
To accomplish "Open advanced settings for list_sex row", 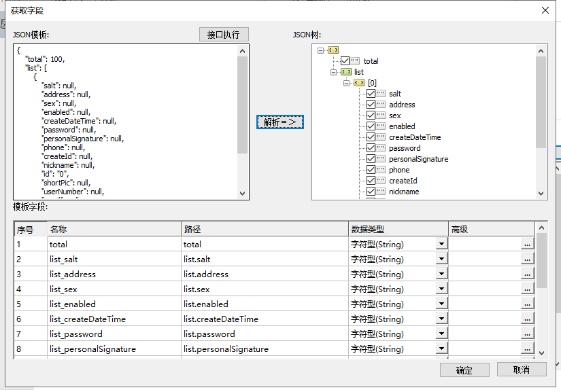I will coord(528,289).
